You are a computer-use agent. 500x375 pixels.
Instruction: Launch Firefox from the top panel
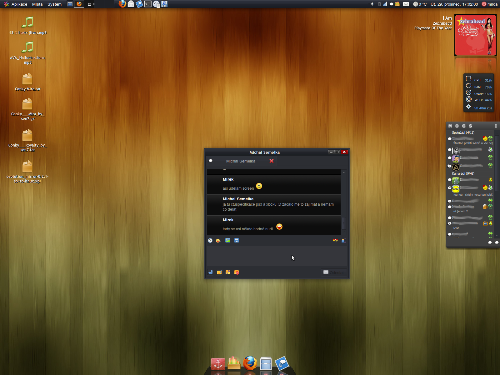(122, 4)
